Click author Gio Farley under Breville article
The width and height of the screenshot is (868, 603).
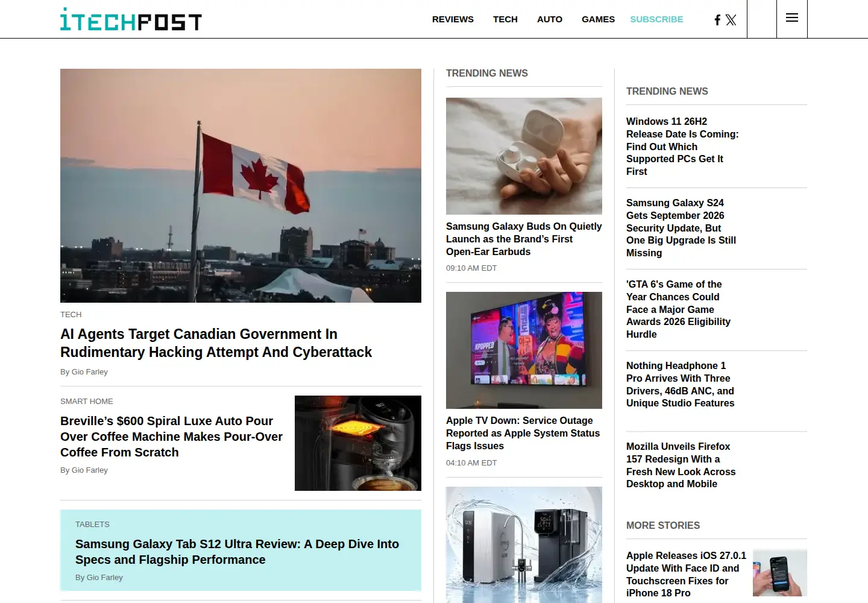click(89, 470)
